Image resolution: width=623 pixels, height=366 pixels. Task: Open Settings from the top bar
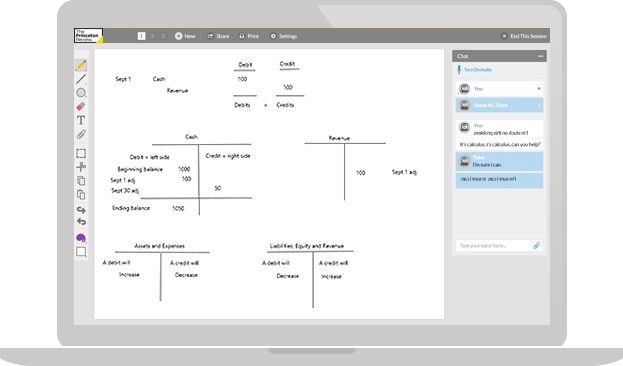click(x=284, y=36)
